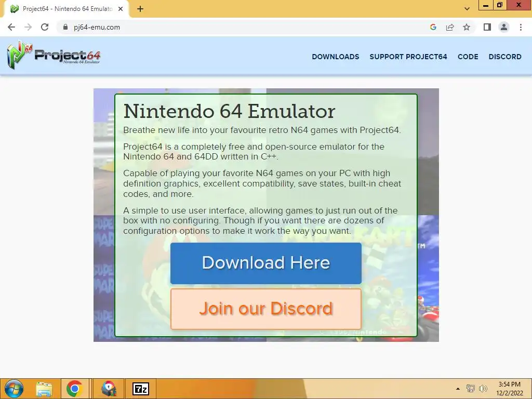
Task: Expand the tab search chevron
Action: coord(467,9)
